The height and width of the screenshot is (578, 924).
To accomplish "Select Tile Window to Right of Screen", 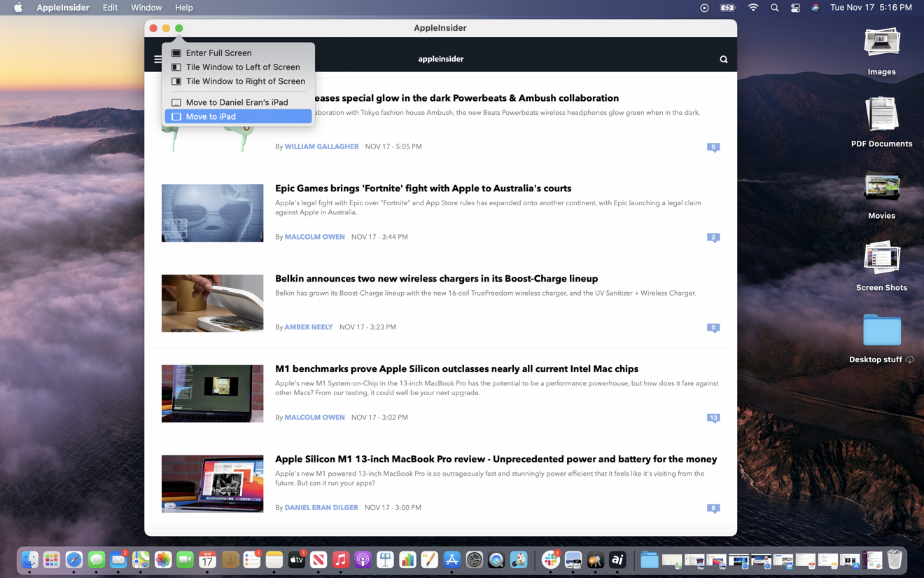I will (x=238, y=81).
